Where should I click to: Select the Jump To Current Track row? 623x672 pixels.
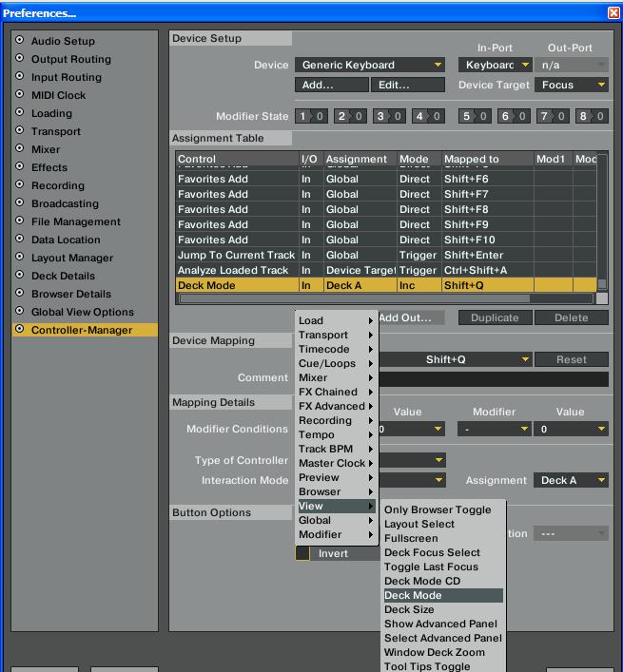pos(386,255)
